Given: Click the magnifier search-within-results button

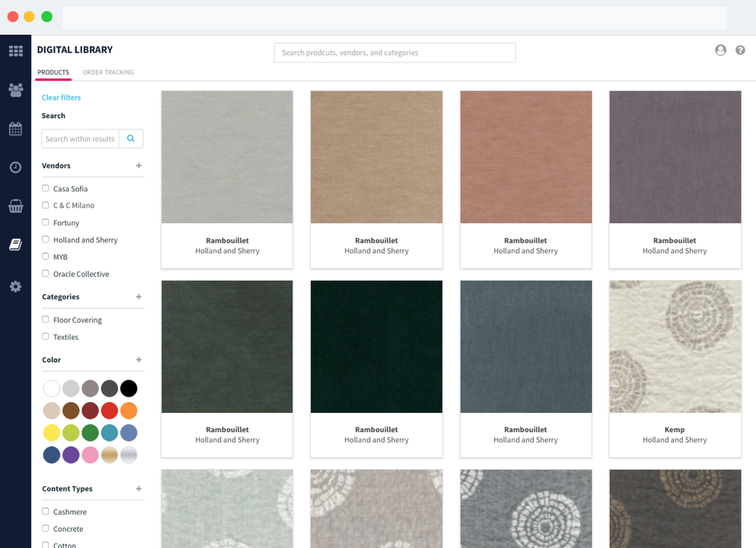Looking at the screenshot, I should (x=131, y=138).
